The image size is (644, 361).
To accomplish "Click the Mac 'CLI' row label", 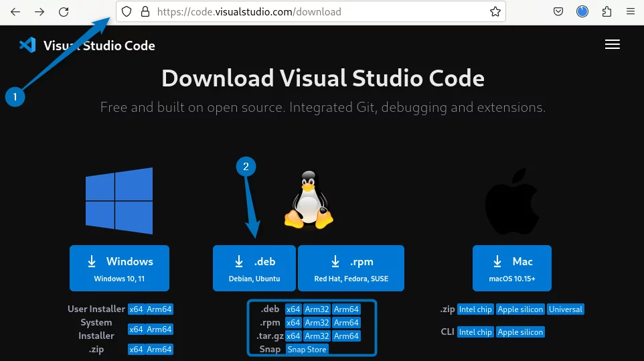I will pyautogui.click(x=447, y=332).
